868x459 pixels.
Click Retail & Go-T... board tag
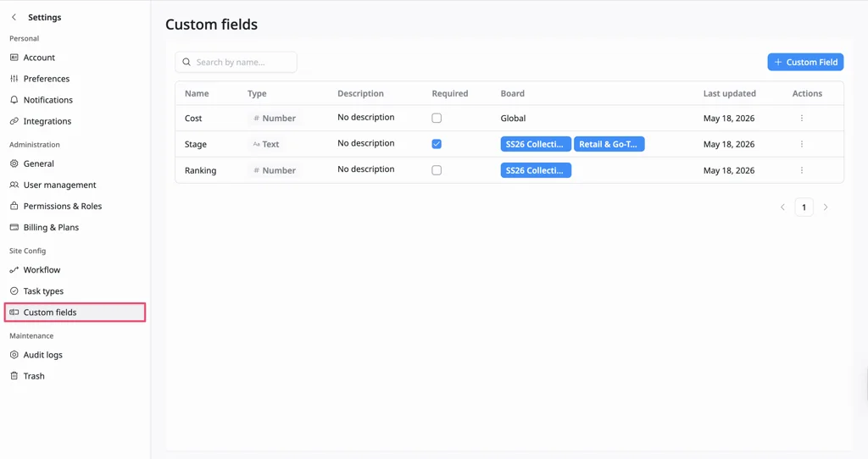[609, 144]
